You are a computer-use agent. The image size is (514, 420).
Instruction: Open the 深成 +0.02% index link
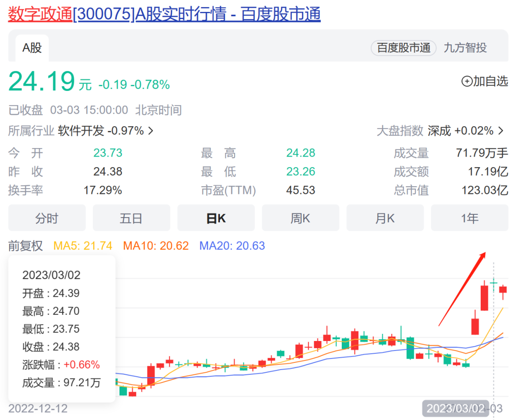[460, 131]
